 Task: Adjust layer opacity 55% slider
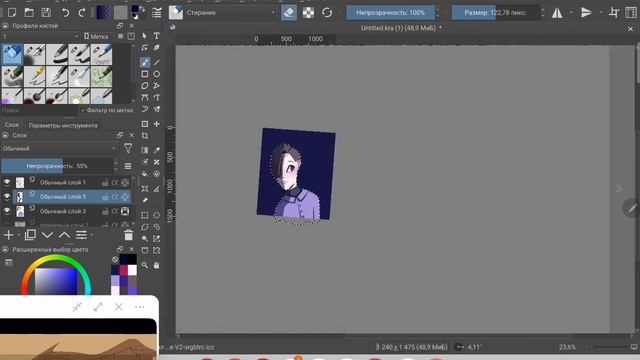(x=57, y=166)
